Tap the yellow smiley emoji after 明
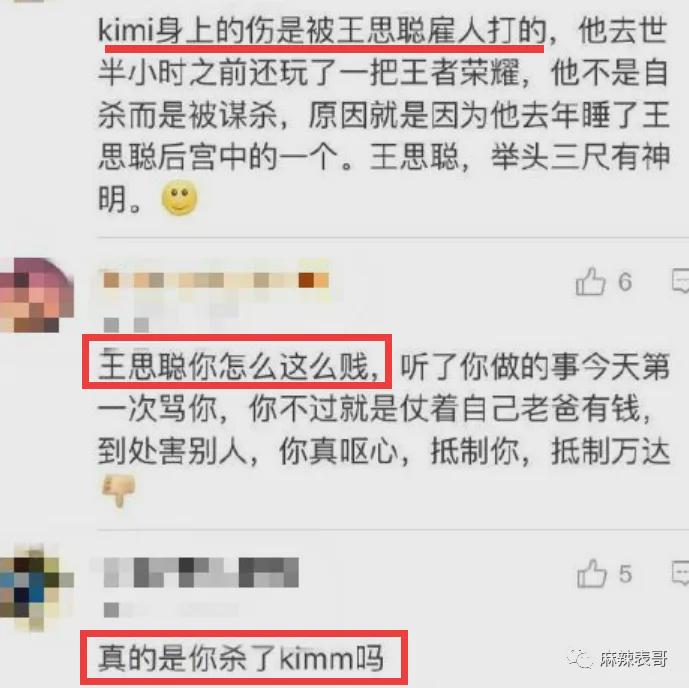Screen dimensions: 689x688 tap(179, 198)
